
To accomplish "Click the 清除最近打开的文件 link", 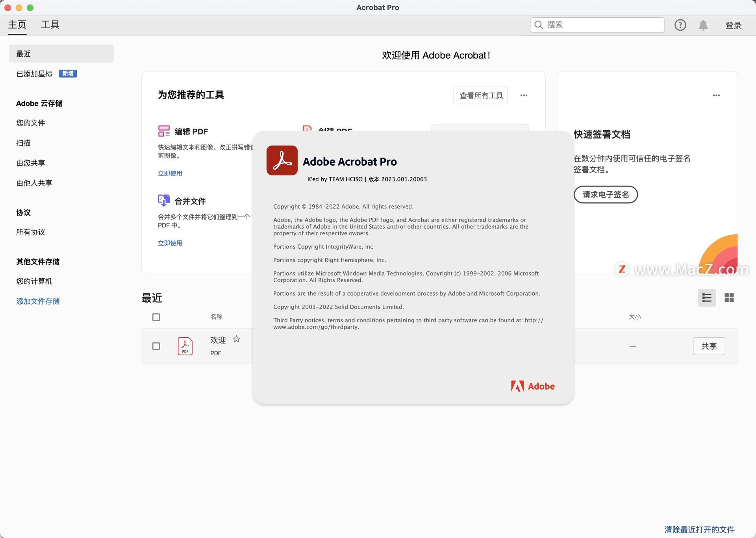I will pos(699,529).
